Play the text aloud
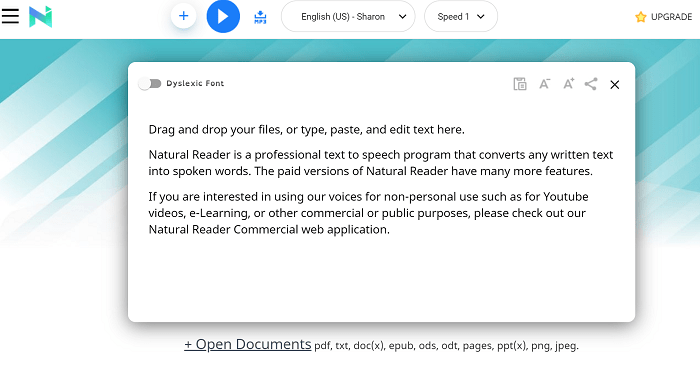The width and height of the screenshot is (700, 367). (x=223, y=17)
